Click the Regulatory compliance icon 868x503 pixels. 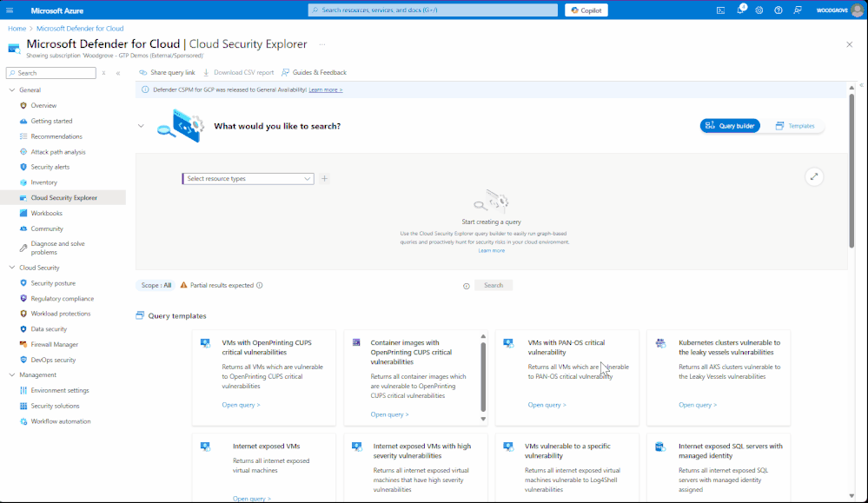[x=23, y=298]
